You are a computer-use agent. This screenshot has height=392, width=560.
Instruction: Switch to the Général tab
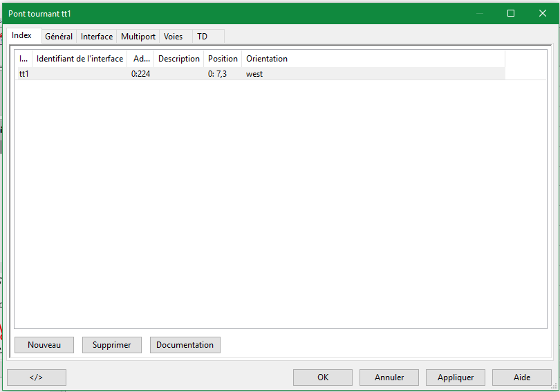(x=59, y=37)
